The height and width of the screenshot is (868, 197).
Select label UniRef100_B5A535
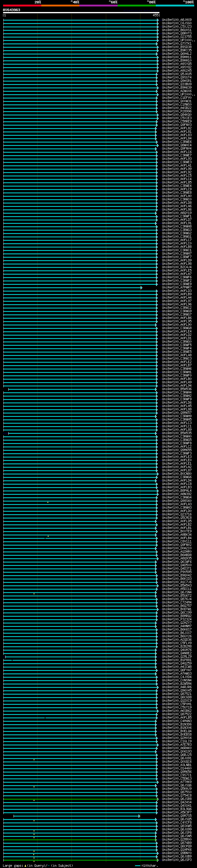177,433
